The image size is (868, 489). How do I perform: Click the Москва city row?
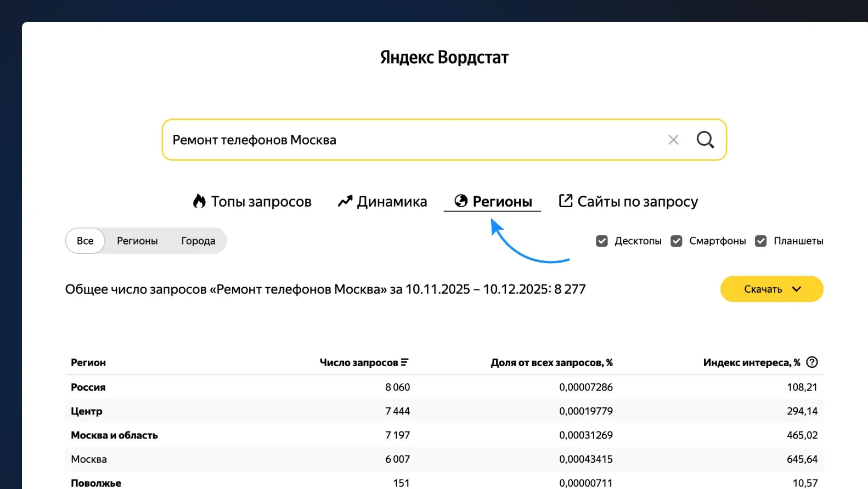pos(444,459)
